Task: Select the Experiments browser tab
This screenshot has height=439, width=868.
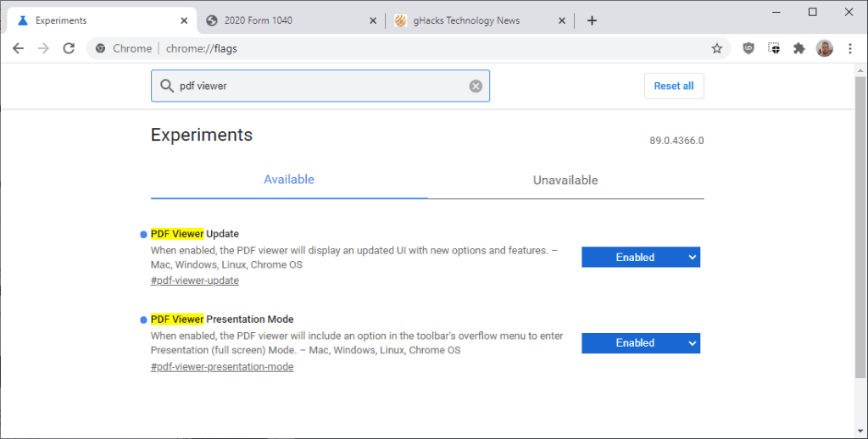Action: coord(102,20)
